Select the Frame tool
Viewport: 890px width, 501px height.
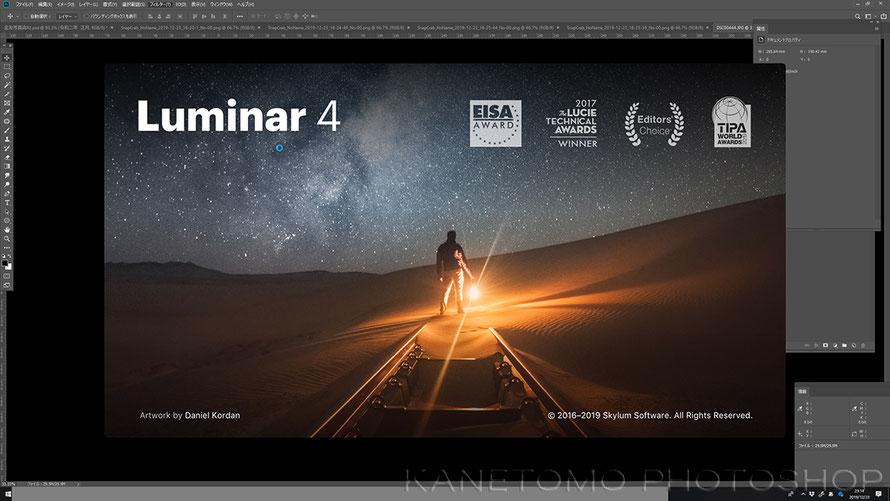[x=7, y=103]
